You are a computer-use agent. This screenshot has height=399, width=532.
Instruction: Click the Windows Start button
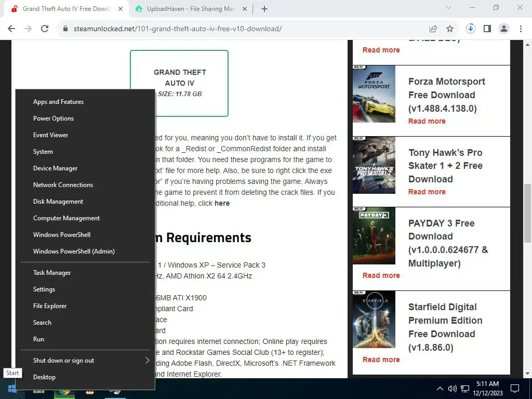coord(12,389)
